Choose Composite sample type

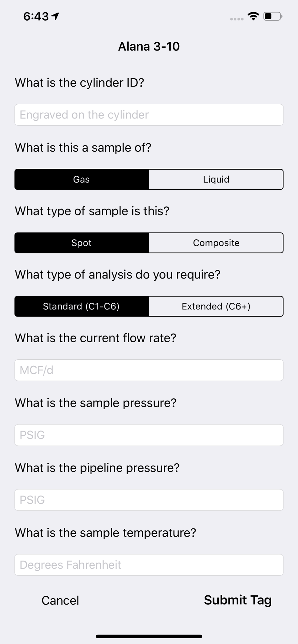tap(216, 243)
